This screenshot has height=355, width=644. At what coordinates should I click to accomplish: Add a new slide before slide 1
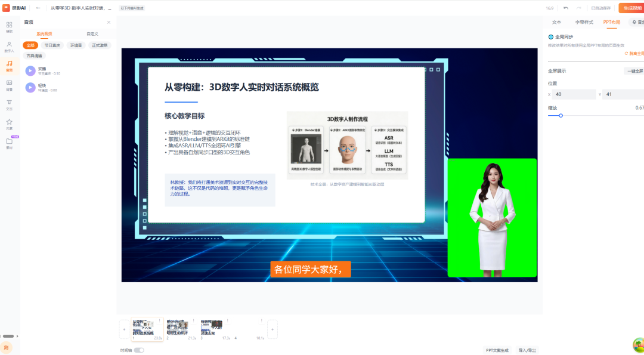124,329
